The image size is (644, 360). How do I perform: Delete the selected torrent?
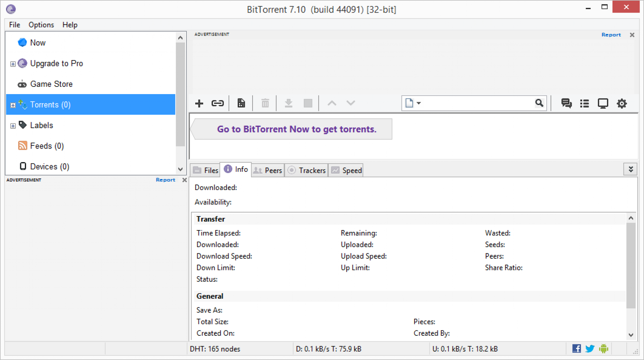coord(265,103)
